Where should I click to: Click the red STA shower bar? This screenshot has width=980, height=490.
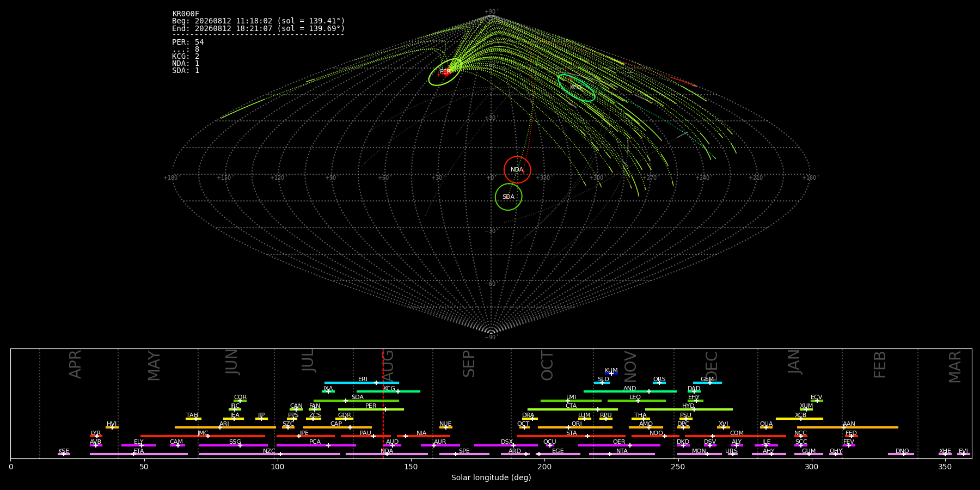(x=571, y=436)
